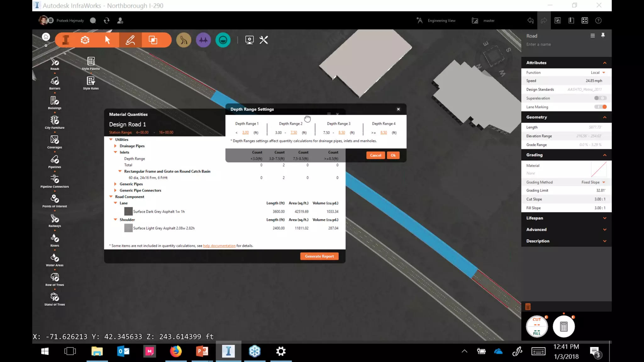Screen dimensions: 644x362
Task: Open the Grading Method dropdown
Action: point(593,182)
